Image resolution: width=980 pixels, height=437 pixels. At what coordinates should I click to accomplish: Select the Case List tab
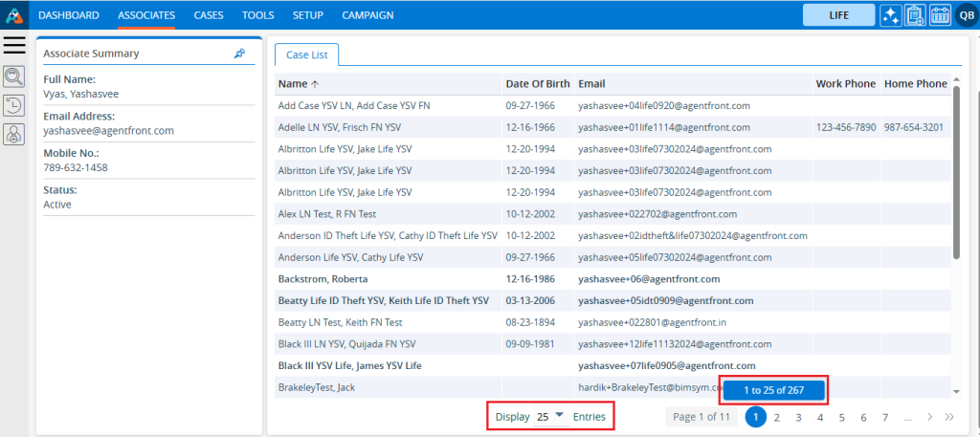306,55
